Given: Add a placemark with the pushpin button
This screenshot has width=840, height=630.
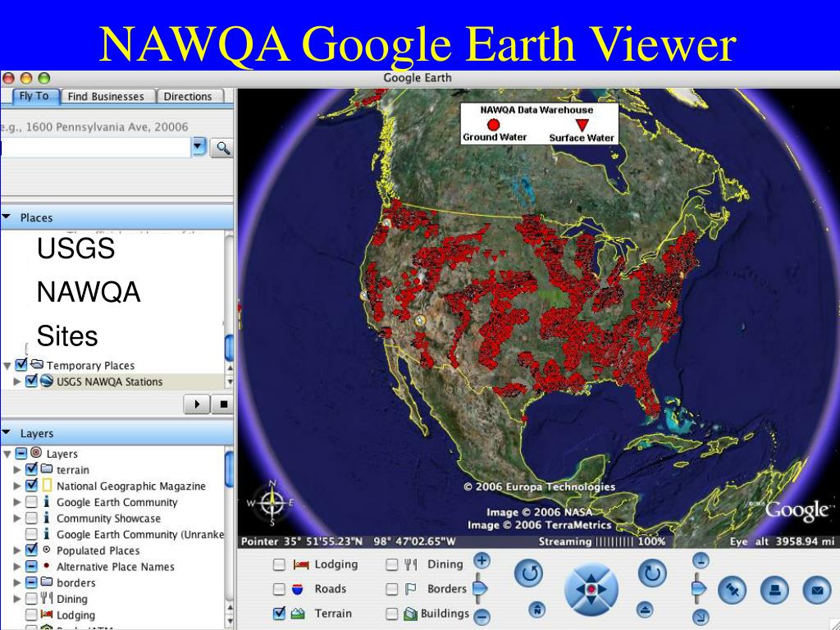Looking at the screenshot, I should click(x=733, y=591).
